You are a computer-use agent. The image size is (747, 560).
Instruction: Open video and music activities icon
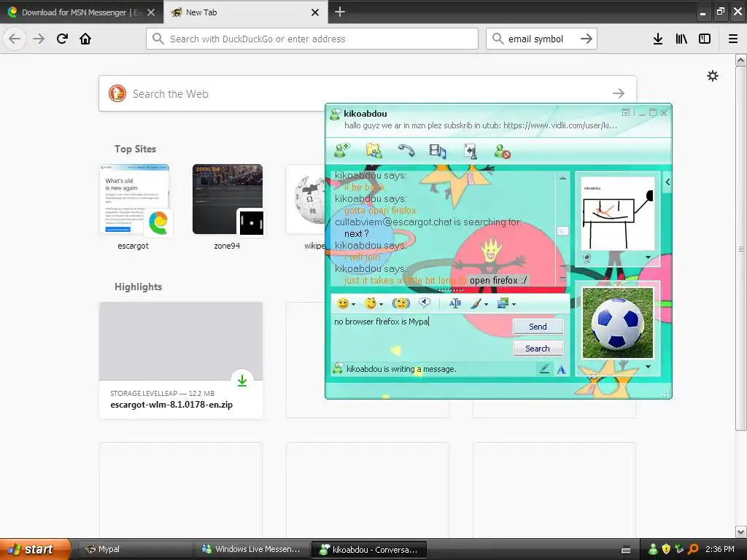438,151
